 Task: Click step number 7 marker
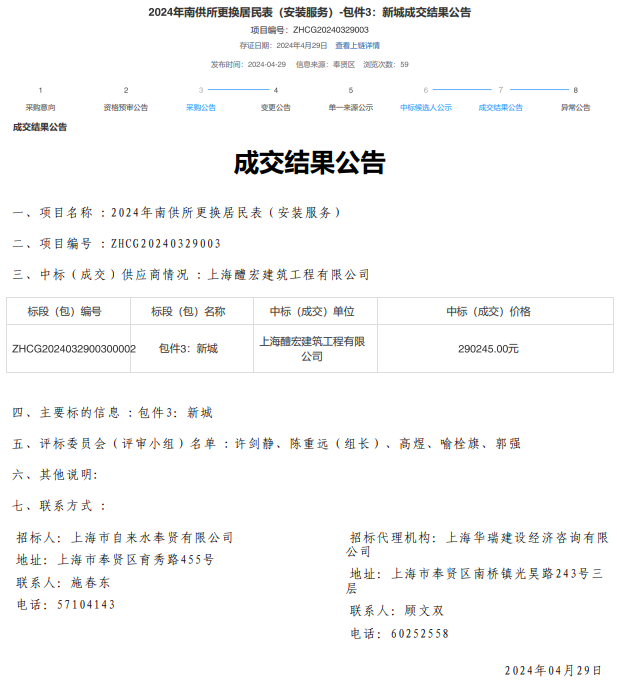tap(500, 90)
